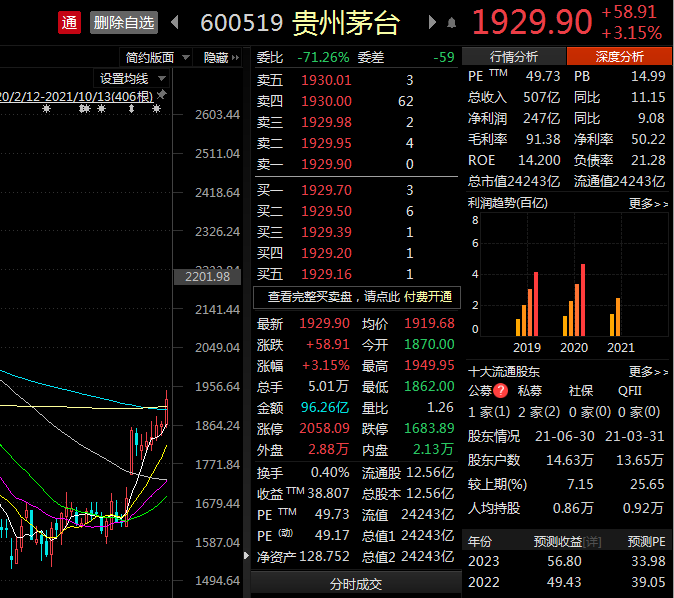Viewport: 674px width, 598px height.
Task: Open 更多>> next to 利润趋势
Action: (x=648, y=203)
